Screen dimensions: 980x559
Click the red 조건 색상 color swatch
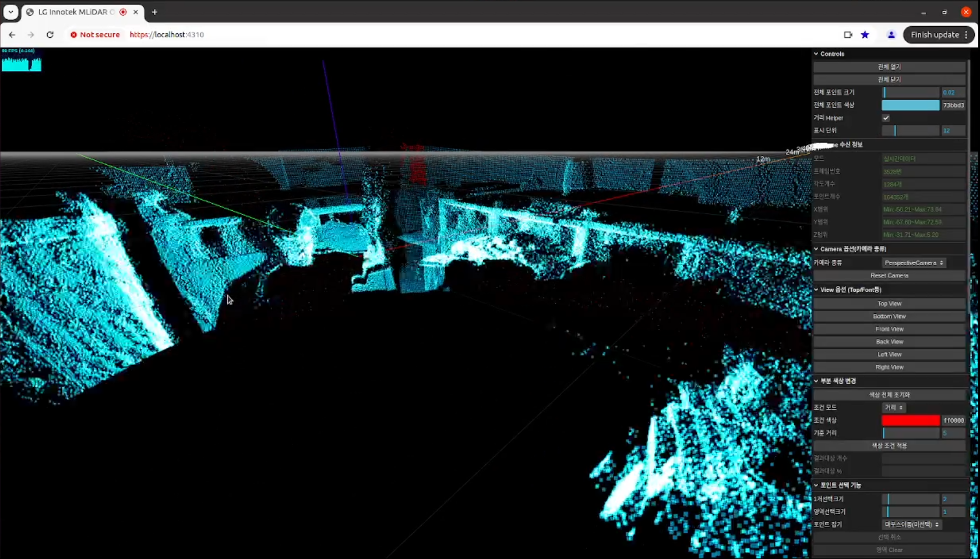coord(910,420)
